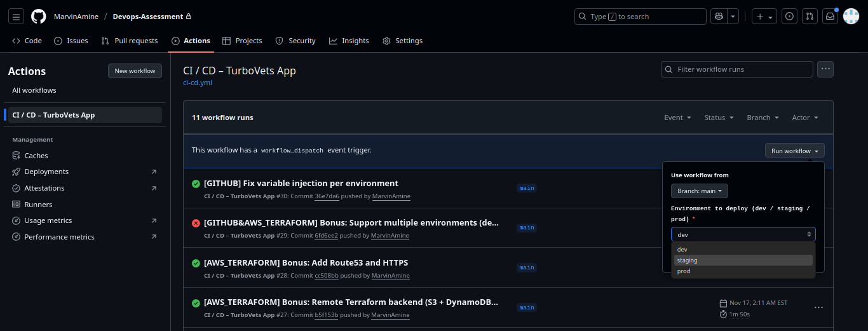The width and height of the screenshot is (868, 331).
Task: Select the Actions tab
Action: point(191,41)
